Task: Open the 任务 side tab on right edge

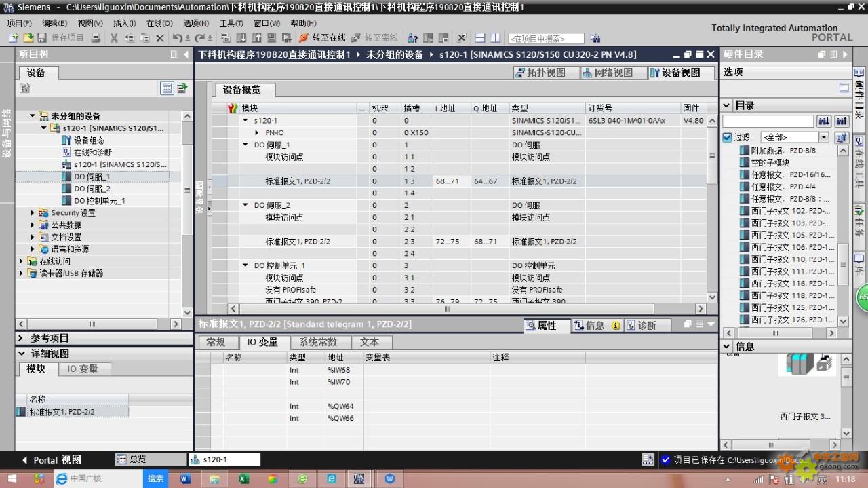Action: [859, 225]
